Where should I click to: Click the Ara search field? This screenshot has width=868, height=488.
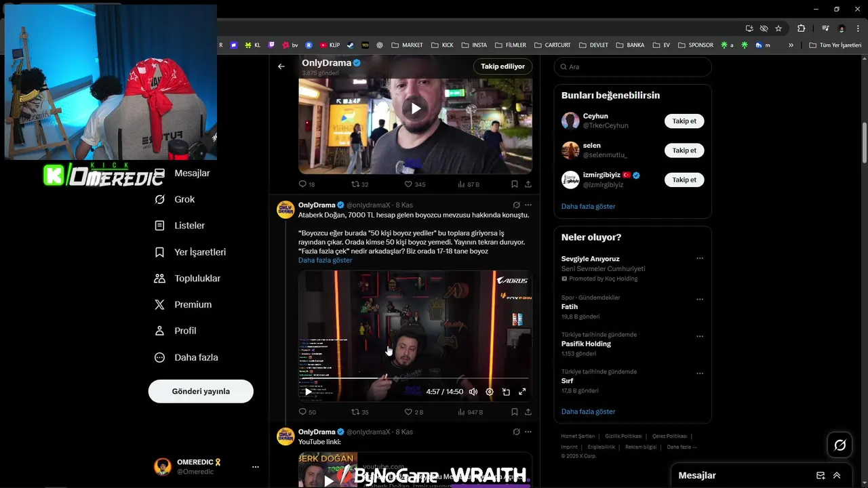coord(633,66)
